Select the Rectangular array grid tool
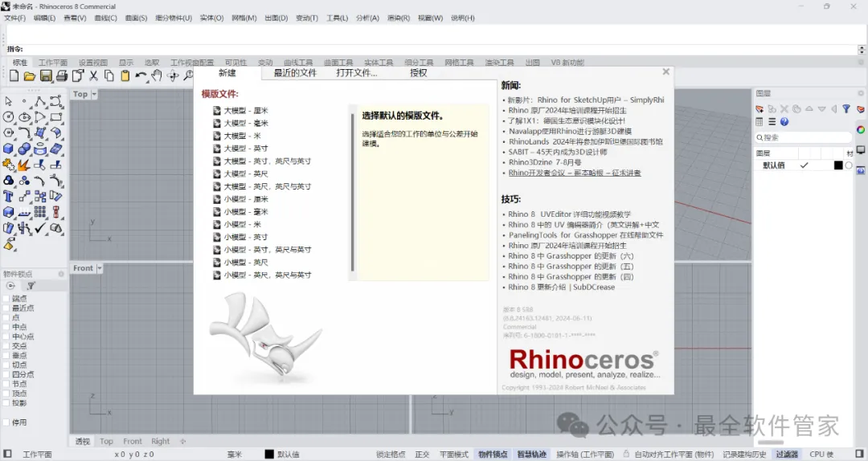868x461 pixels. (40, 212)
